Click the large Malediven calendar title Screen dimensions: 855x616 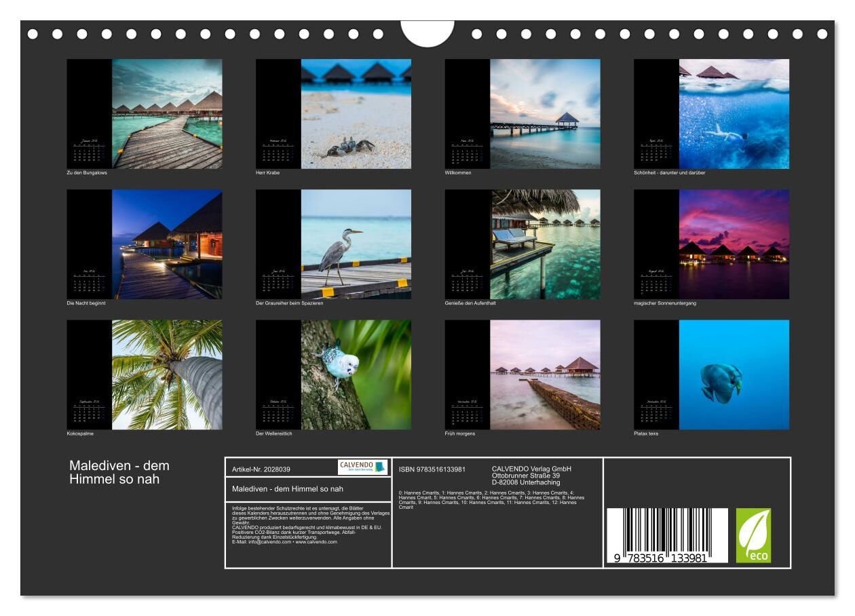[x=119, y=473]
